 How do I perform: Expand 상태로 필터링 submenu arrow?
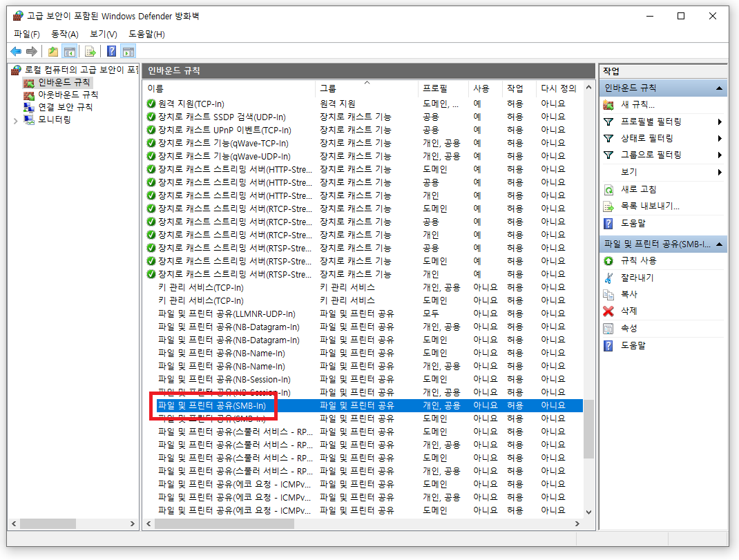point(720,138)
